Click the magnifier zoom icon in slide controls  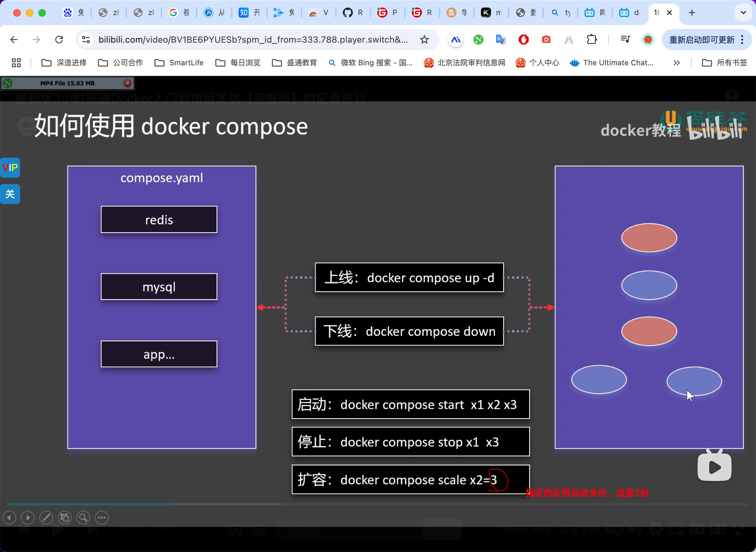(83, 517)
